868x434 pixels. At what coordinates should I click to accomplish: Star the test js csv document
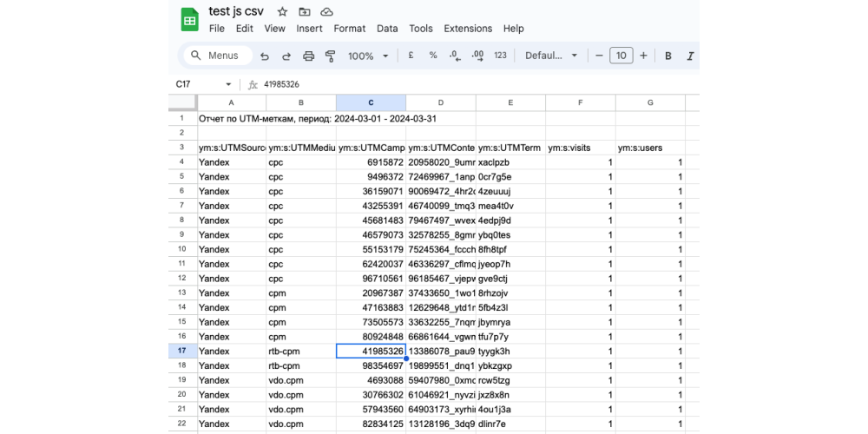click(282, 11)
